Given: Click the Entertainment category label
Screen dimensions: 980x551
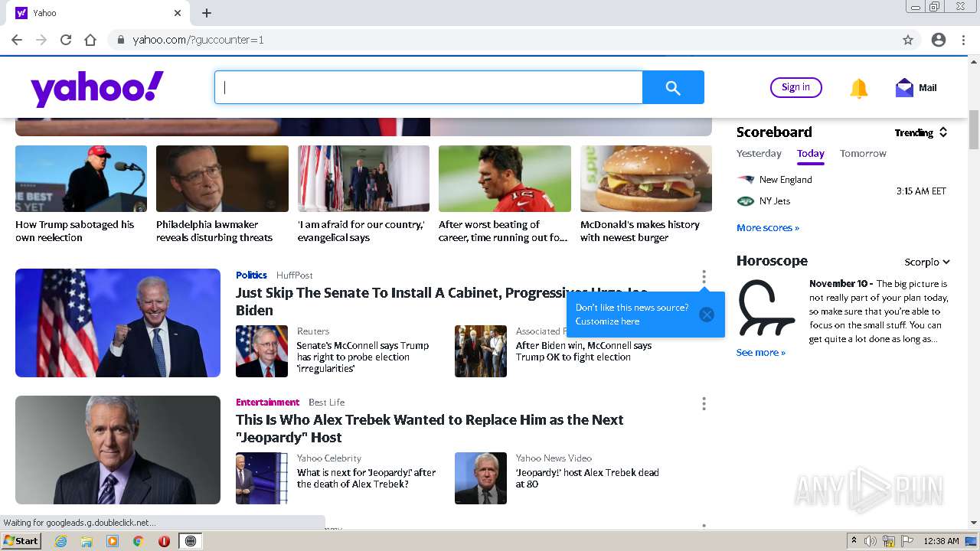Looking at the screenshot, I should (267, 402).
